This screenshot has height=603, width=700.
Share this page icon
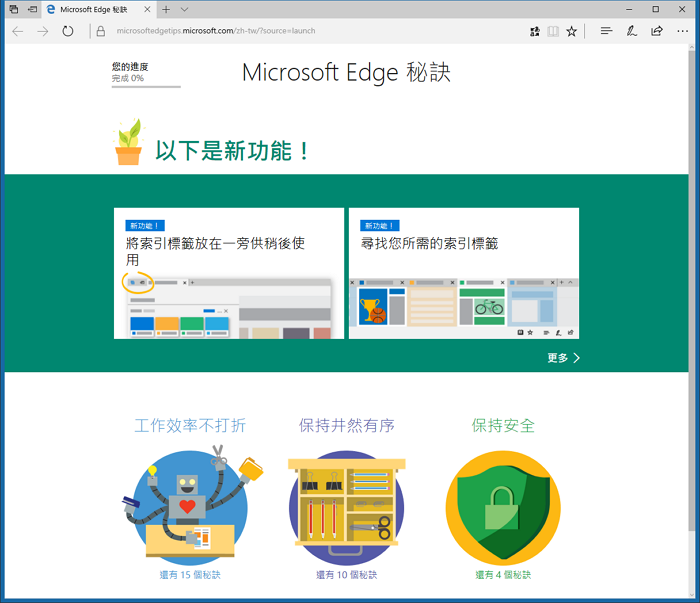pos(657,31)
